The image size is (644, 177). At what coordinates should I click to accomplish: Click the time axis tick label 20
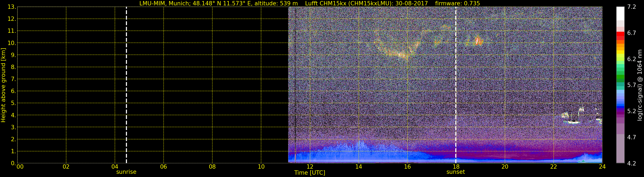[505, 167]
